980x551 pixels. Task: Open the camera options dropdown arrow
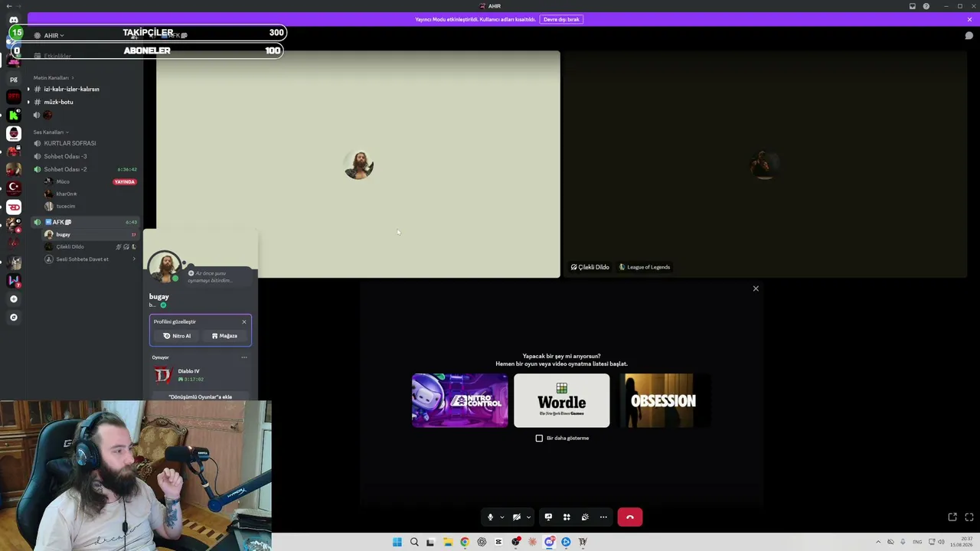[528, 517]
